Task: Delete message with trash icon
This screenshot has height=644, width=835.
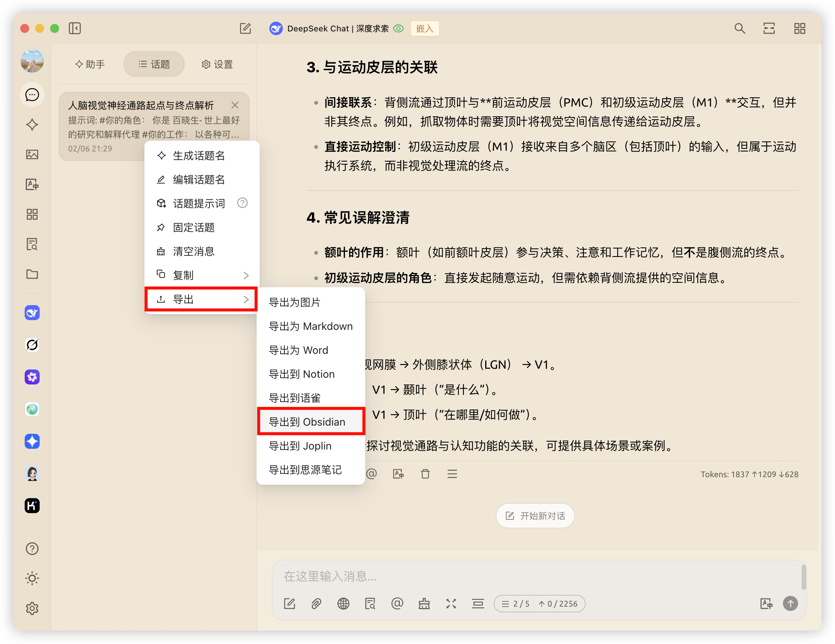Action: coord(425,474)
